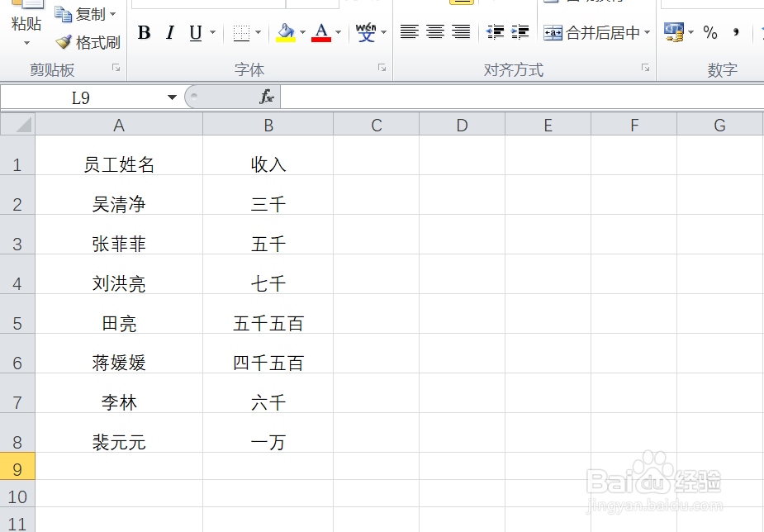The image size is (764, 532).
Task: Open the borders dropdown arrow
Action: pos(256,33)
